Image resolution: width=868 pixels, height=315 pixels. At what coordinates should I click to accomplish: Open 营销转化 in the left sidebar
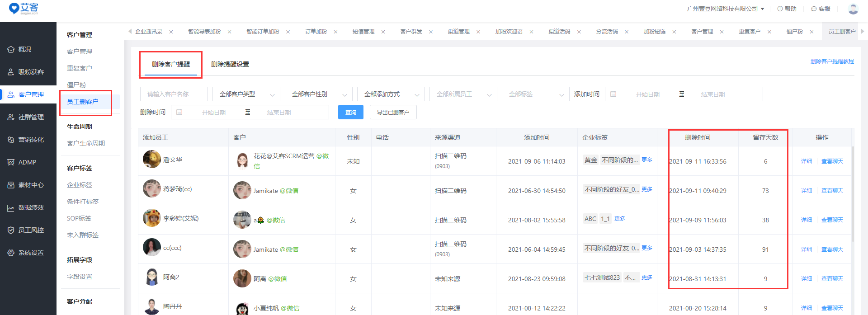tap(31, 140)
